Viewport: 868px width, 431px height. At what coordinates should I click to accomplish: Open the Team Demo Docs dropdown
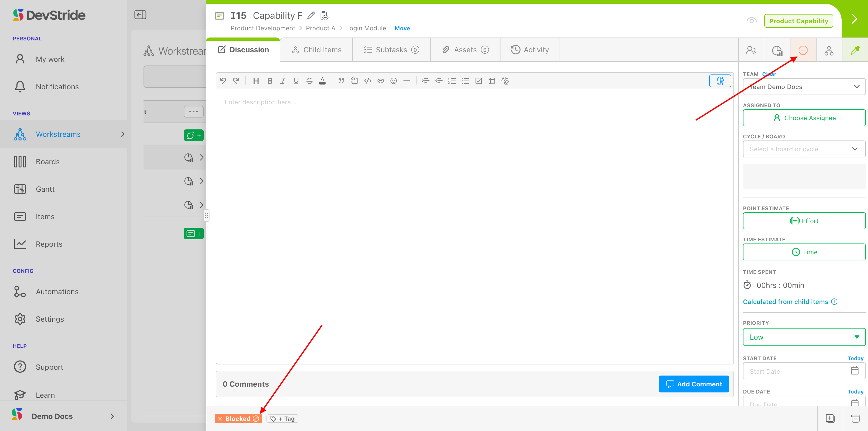[804, 87]
